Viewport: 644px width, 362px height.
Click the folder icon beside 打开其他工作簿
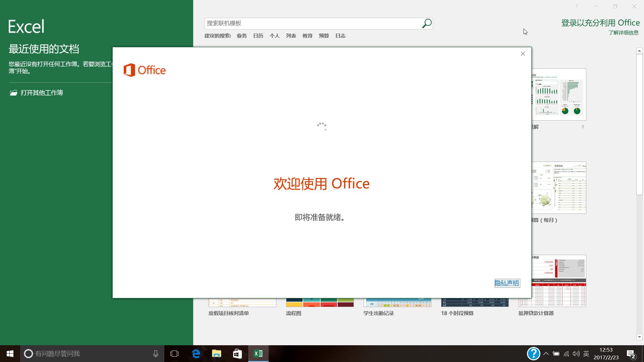click(13, 93)
